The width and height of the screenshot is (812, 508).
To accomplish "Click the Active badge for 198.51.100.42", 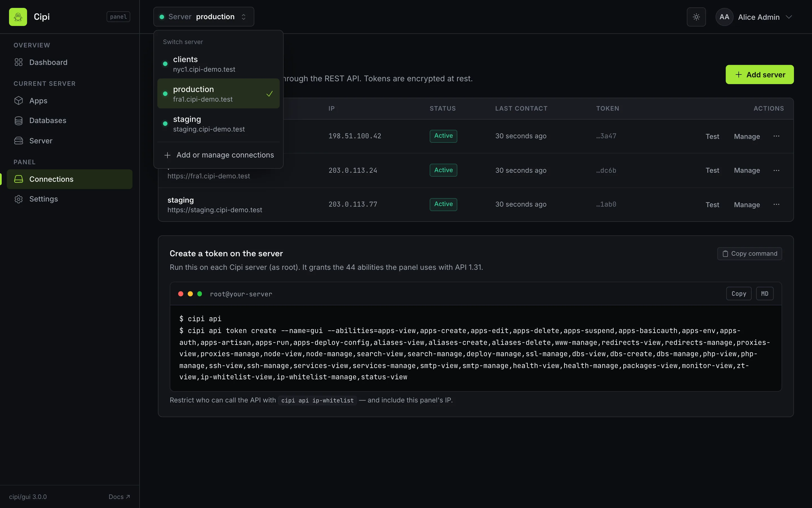I will tap(443, 136).
